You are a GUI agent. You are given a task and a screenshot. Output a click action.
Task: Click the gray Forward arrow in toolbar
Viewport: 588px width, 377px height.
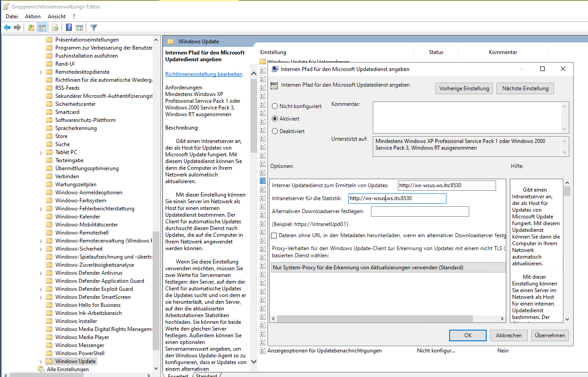click(17, 28)
